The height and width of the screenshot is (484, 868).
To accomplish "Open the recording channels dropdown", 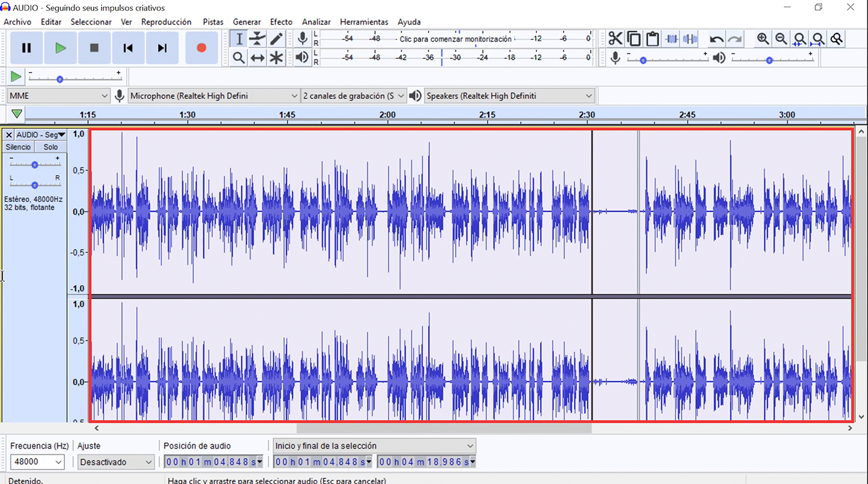I will point(353,96).
